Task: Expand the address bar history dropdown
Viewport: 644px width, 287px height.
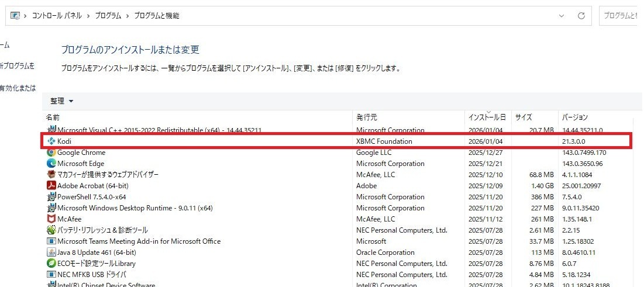Action: (x=562, y=16)
